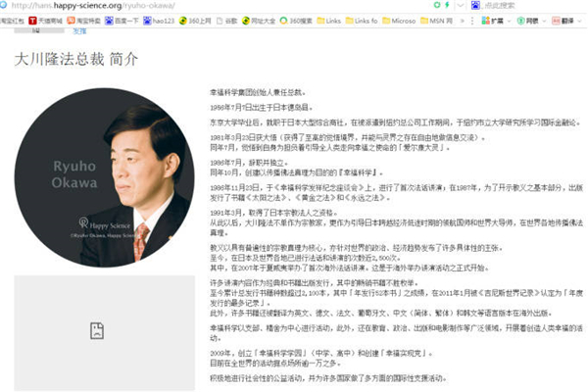Click the gray tab under the bookmarks bar

tap(39, 30)
